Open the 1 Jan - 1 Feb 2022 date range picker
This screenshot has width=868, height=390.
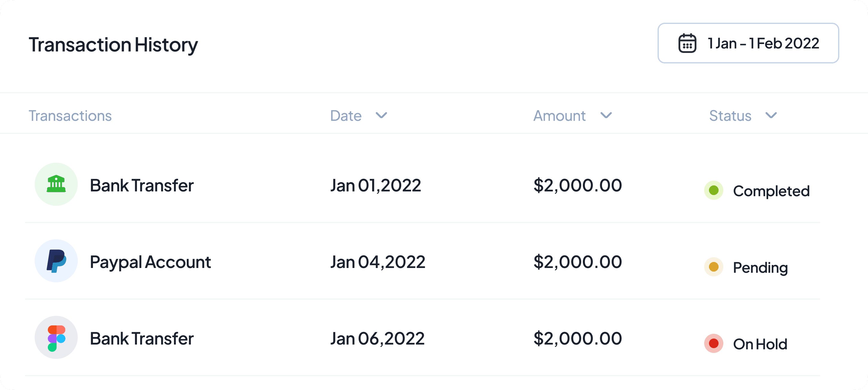pyautogui.click(x=748, y=43)
